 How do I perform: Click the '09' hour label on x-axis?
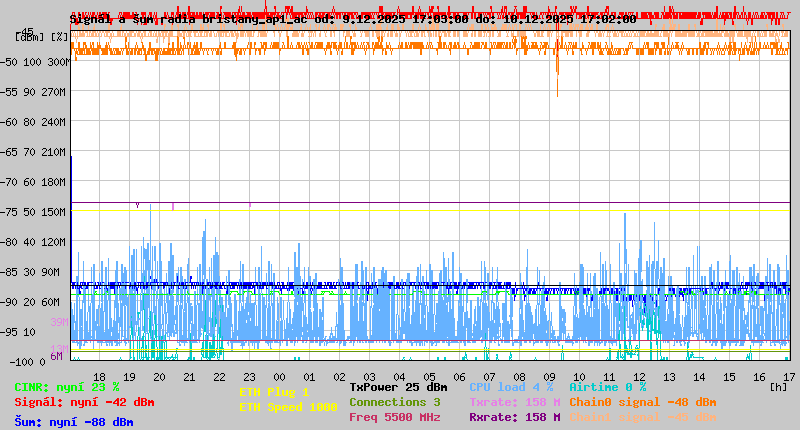(549, 377)
